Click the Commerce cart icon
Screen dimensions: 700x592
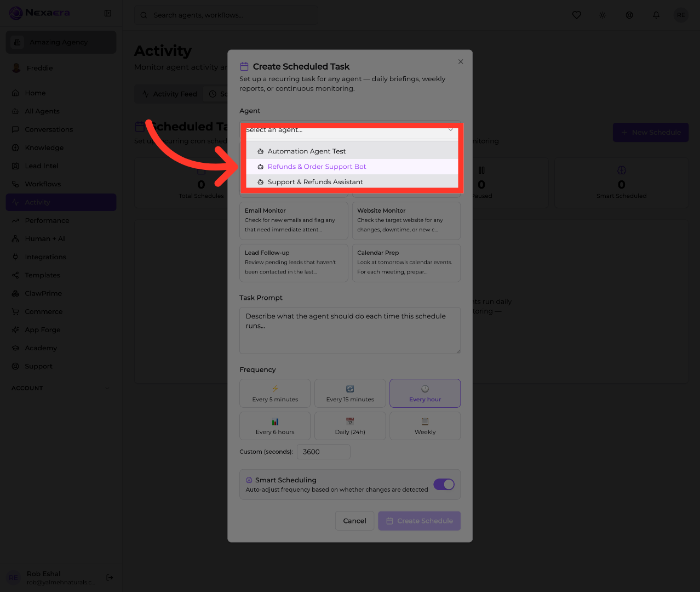(15, 311)
